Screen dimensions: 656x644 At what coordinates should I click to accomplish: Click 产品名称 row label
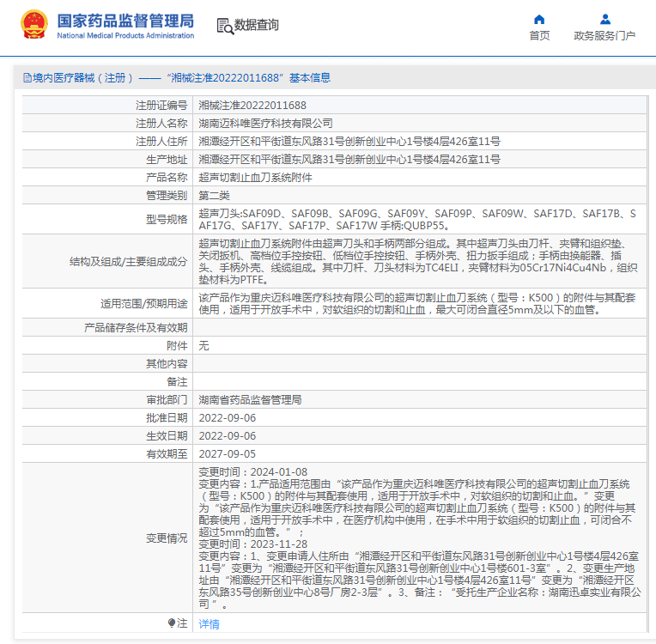(x=167, y=178)
